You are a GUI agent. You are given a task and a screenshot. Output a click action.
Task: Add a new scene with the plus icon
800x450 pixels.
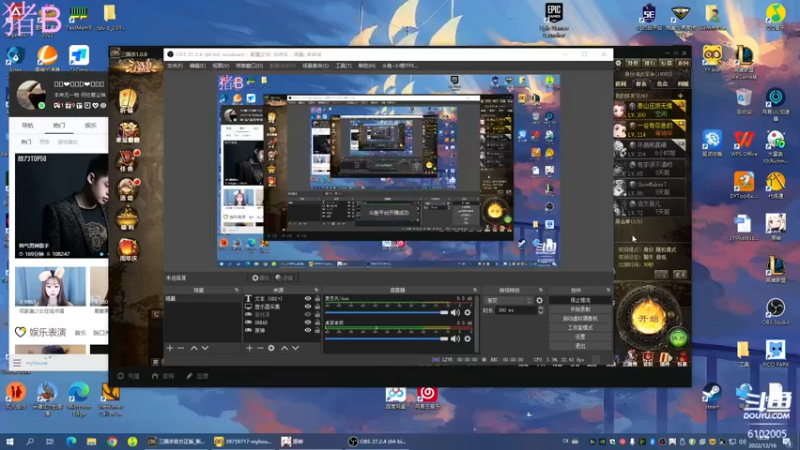coord(170,348)
